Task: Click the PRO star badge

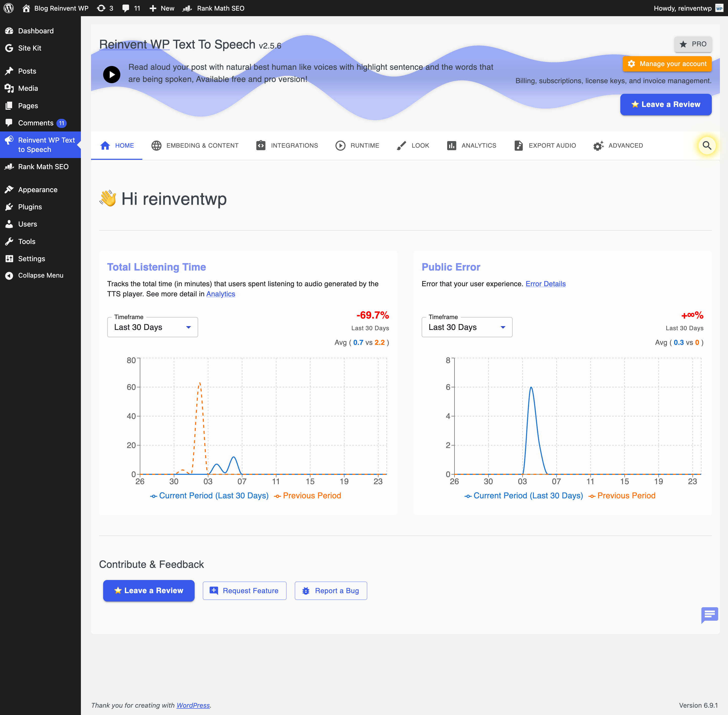Action: [x=693, y=44]
